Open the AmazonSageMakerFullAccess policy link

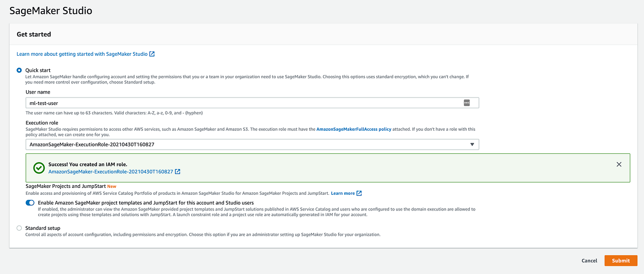pos(354,129)
